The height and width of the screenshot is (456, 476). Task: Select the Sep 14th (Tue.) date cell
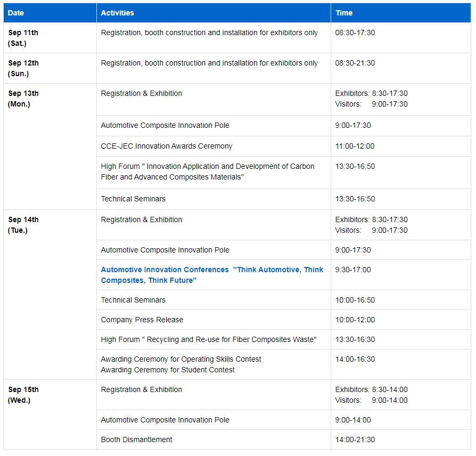pos(23,225)
